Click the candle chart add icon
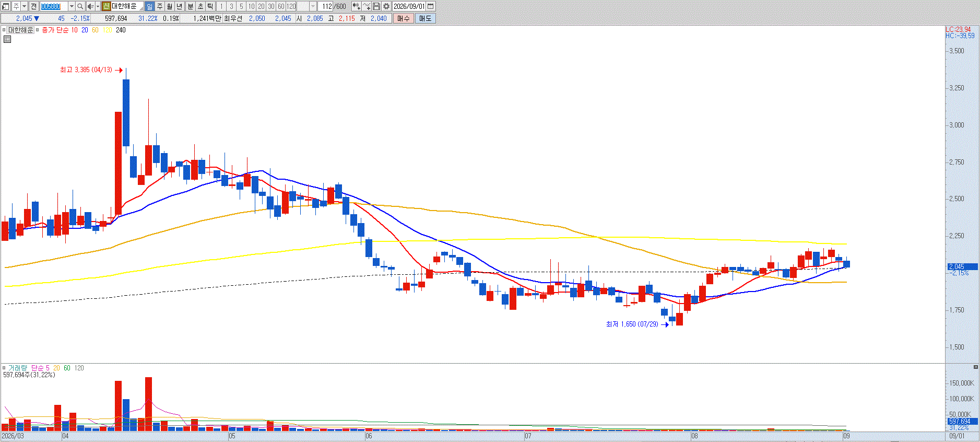The height and width of the screenshot is (442, 980). point(356,6)
